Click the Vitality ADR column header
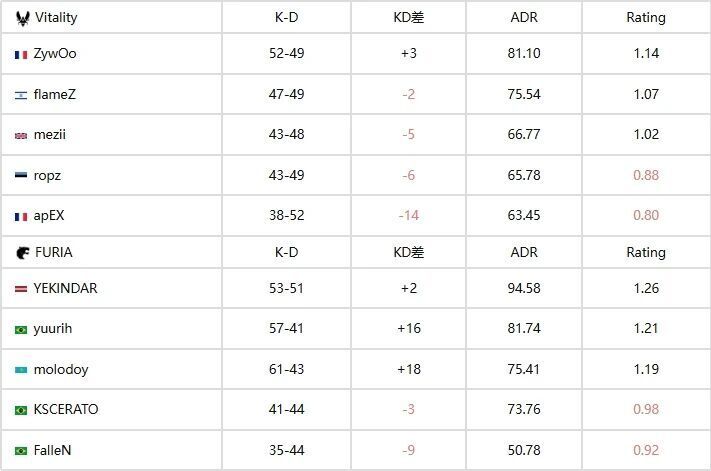The width and height of the screenshot is (711, 471). pos(523,18)
